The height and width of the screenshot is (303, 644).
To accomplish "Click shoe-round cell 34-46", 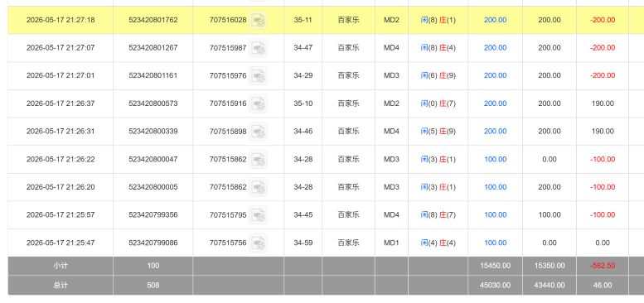I will click(303, 131).
